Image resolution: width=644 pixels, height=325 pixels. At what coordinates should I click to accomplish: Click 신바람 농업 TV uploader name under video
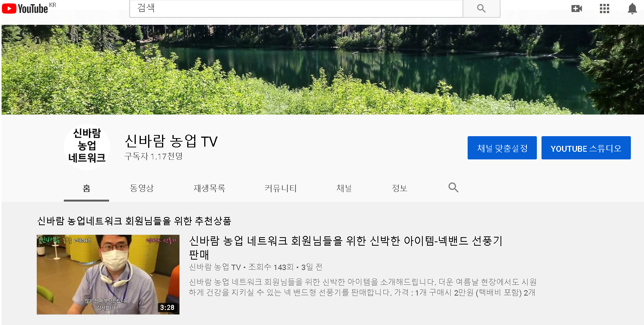pos(215,267)
